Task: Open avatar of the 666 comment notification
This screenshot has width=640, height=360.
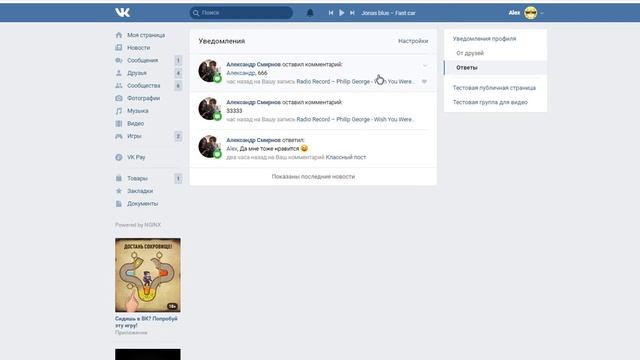Action: tap(209, 71)
